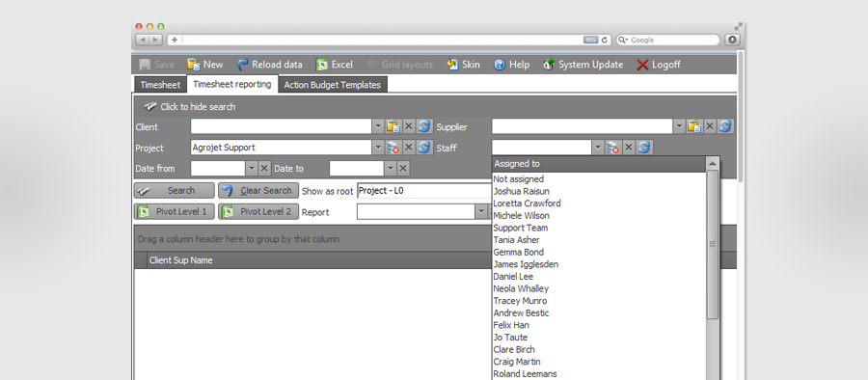Click the Save toolbar icon
Image resolution: width=868 pixels, height=380 pixels.
(x=145, y=65)
